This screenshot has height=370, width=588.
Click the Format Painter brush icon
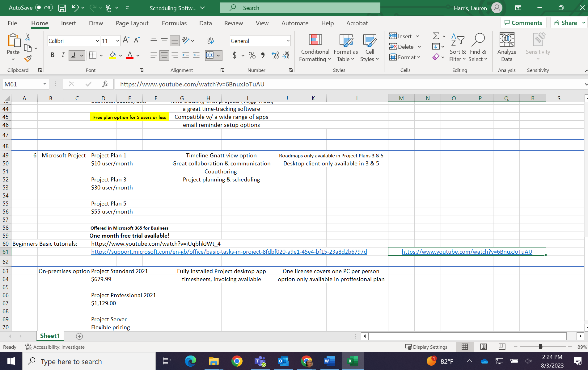point(28,58)
